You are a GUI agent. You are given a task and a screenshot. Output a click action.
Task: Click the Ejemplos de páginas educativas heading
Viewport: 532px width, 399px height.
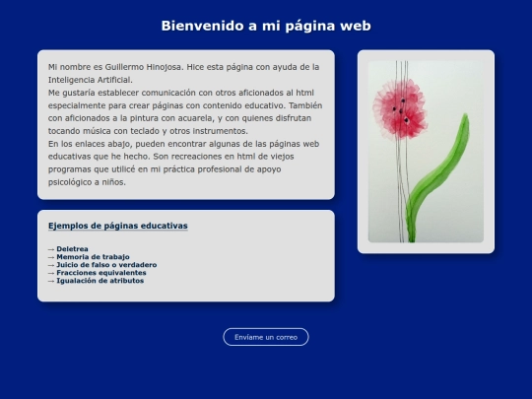point(118,226)
